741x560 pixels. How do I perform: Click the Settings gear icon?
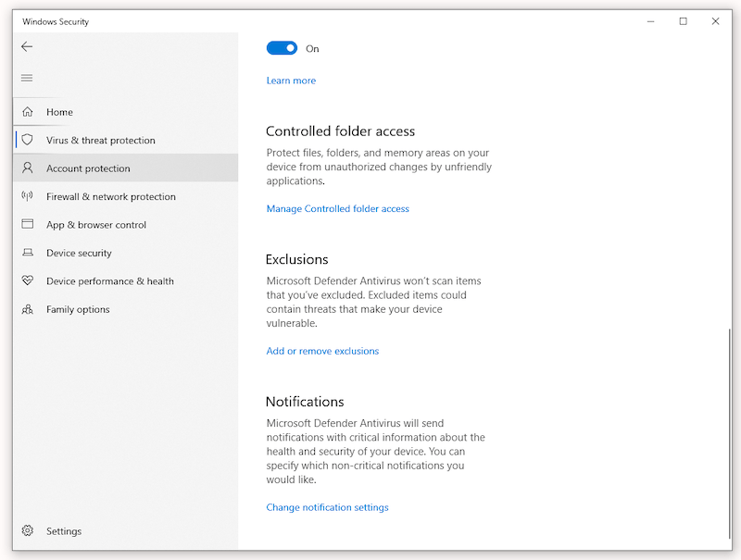click(28, 531)
